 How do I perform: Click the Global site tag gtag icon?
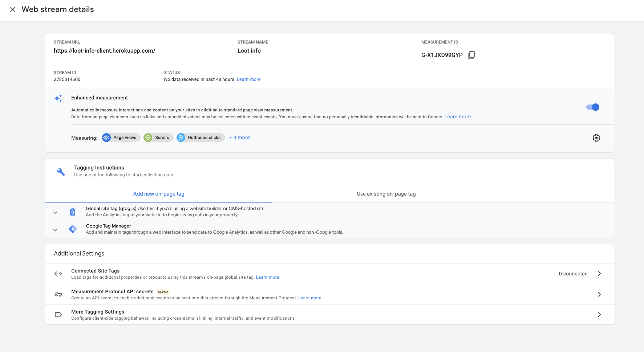click(x=73, y=212)
